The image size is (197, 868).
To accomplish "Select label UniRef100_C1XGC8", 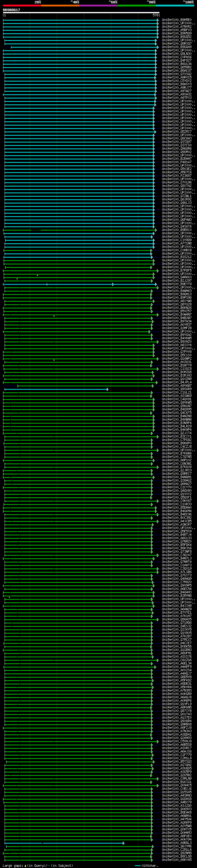I will [x=176, y=369].
